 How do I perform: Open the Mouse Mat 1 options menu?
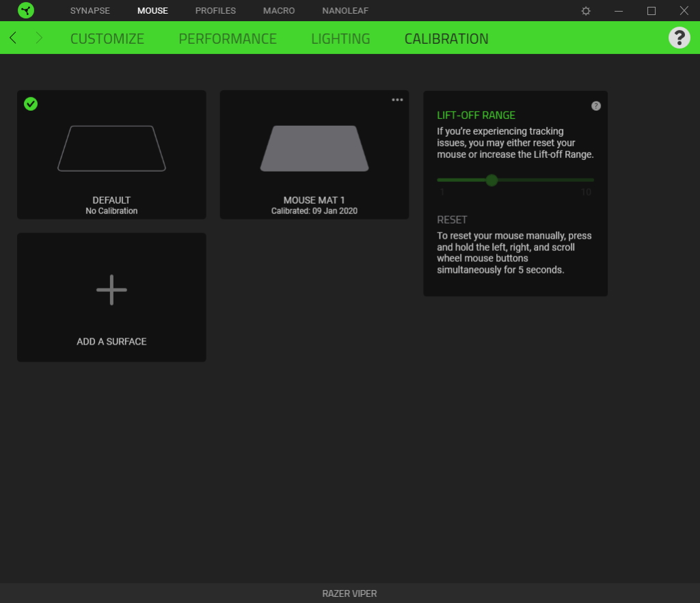point(397,100)
